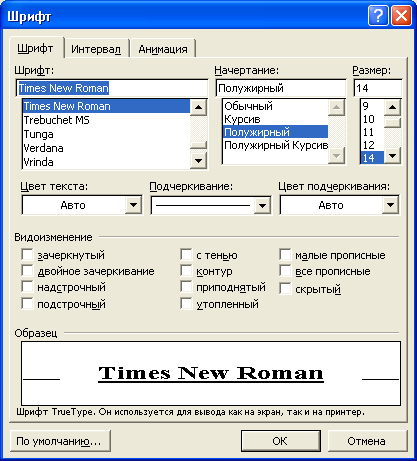Enable контур checkbox
The image size is (417, 461).
(x=186, y=270)
